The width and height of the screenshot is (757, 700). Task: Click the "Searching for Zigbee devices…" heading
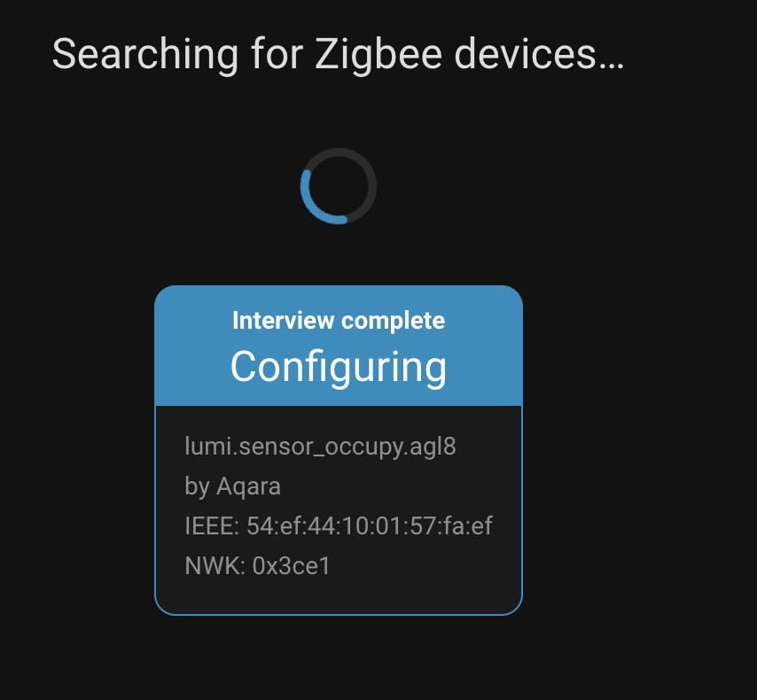point(338,55)
